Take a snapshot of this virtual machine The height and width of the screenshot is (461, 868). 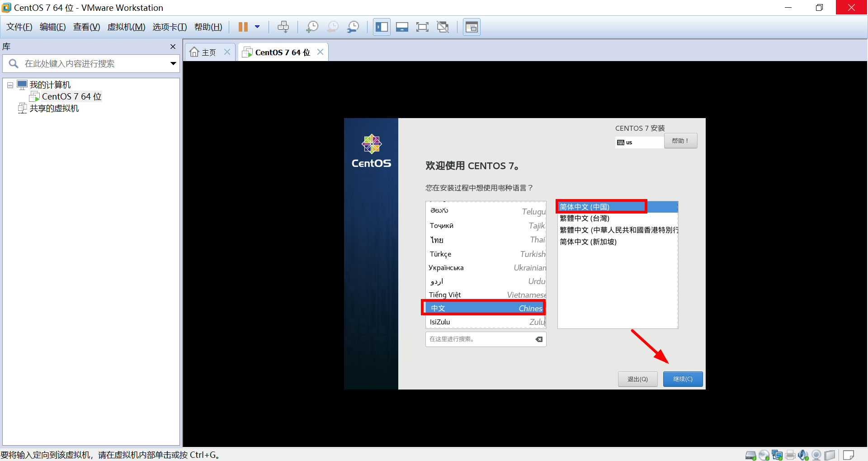[312, 27]
